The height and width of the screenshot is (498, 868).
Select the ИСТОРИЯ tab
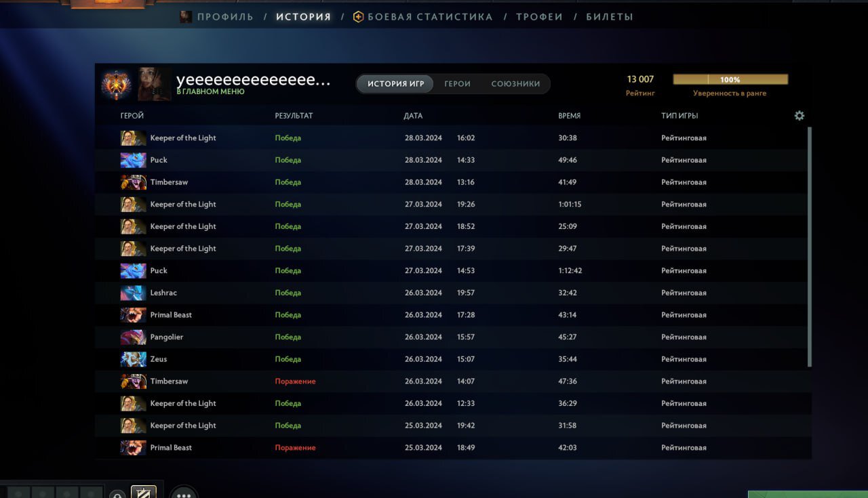[x=304, y=17]
